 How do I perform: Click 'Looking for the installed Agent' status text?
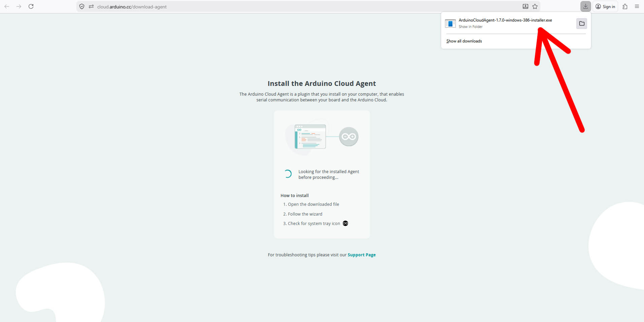pyautogui.click(x=329, y=174)
